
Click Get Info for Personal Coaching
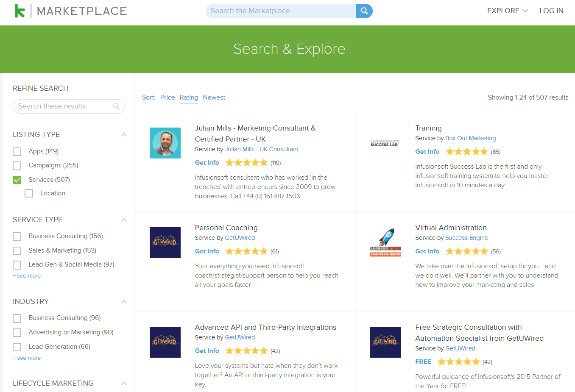click(x=207, y=251)
